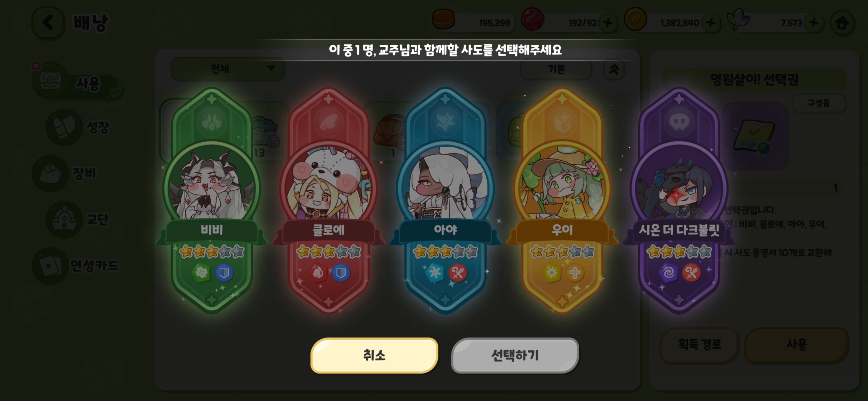The image size is (868, 401).
Task: Pick the 아야 blue character portrait
Action: pyautogui.click(x=445, y=184)
